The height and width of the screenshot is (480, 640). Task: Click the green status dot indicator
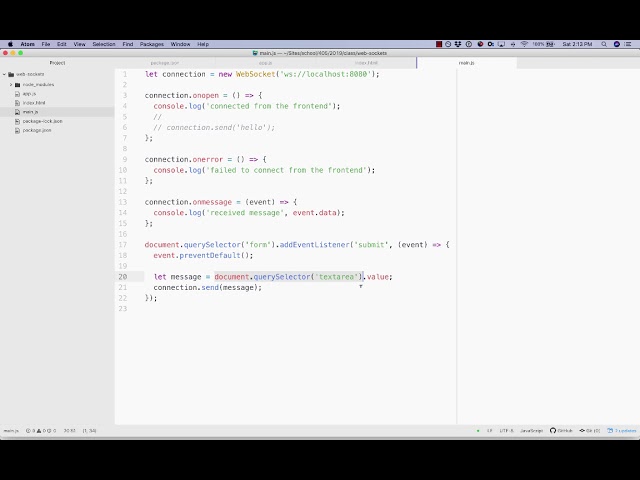point(478,431)
